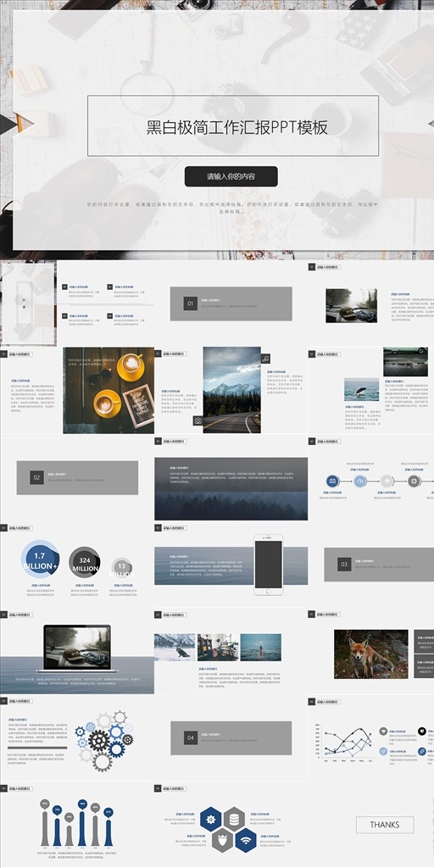Screen dimensions: 434x868
Task: Click the blue Wi-Fi hexagon icon
Action: (246, 840)
